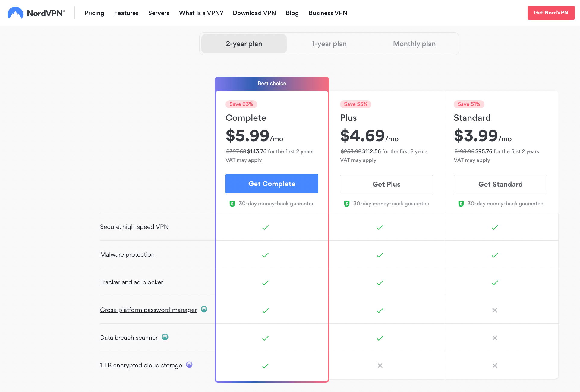Click the Get Complete button

click(272, 184)
